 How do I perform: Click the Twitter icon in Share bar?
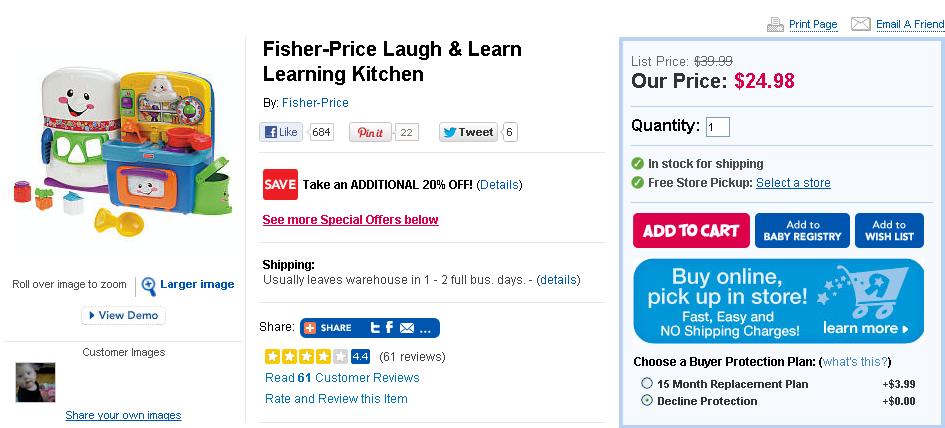pos(374,328)
